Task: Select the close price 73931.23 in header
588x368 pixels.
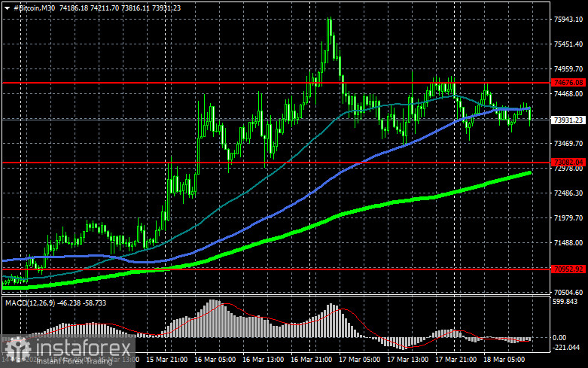Action: (166, 8)
